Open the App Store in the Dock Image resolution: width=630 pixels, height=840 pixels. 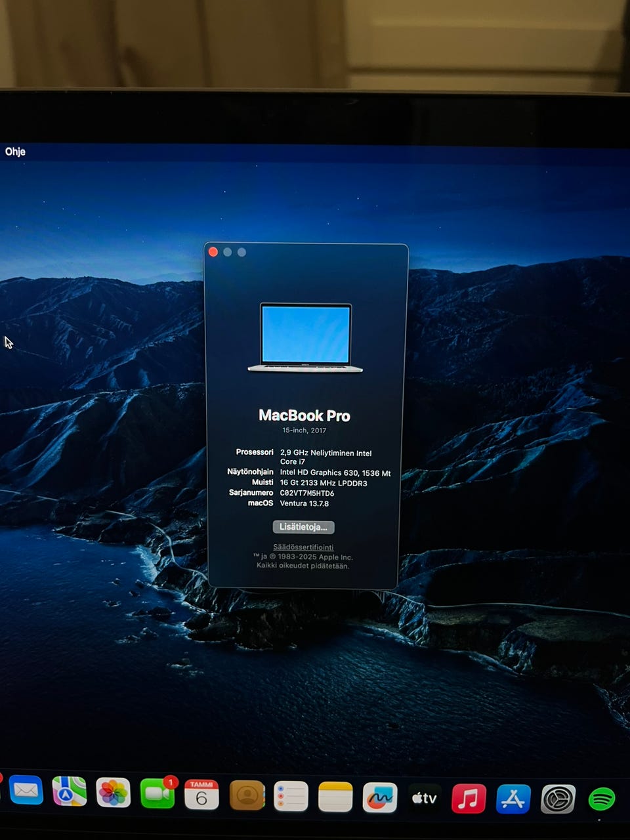513,799
